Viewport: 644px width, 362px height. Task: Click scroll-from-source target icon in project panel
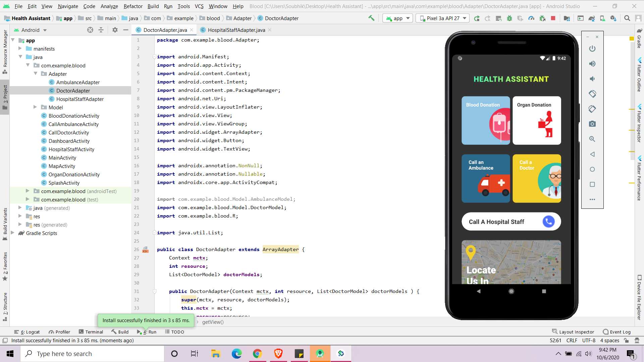pyautogui.click(x=90, y=30)
